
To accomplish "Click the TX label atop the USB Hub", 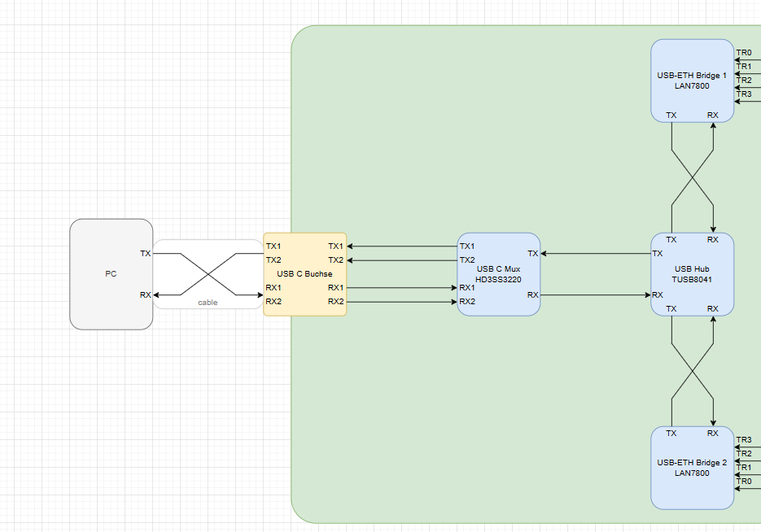I will point(670,240).
